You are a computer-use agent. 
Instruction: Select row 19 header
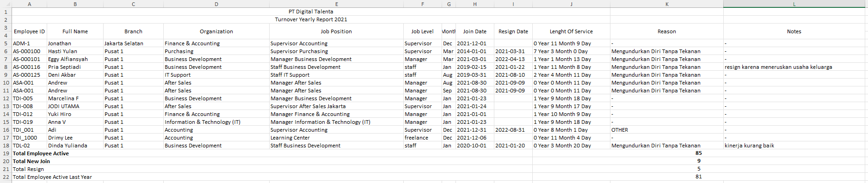[6, 153]
